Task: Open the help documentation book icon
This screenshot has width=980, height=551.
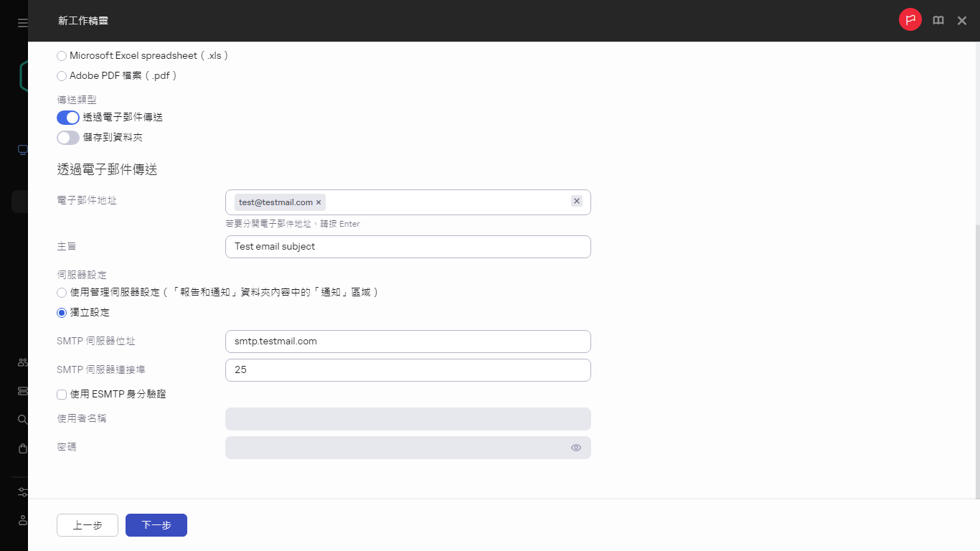Action: [938, 20]
